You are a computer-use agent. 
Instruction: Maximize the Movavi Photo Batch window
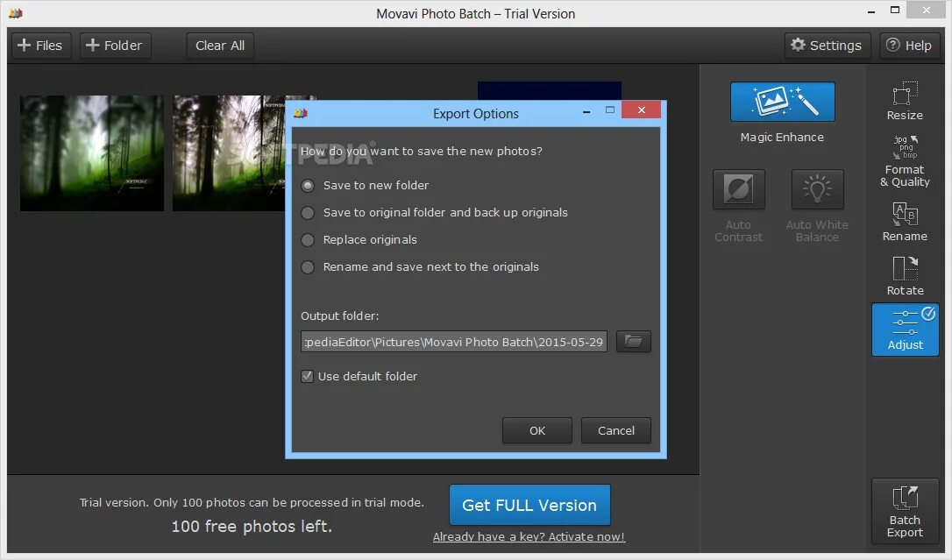895,11
